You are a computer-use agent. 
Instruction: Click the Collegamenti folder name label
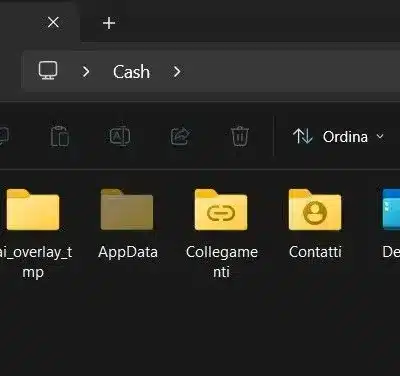click(x=222, y=262)
